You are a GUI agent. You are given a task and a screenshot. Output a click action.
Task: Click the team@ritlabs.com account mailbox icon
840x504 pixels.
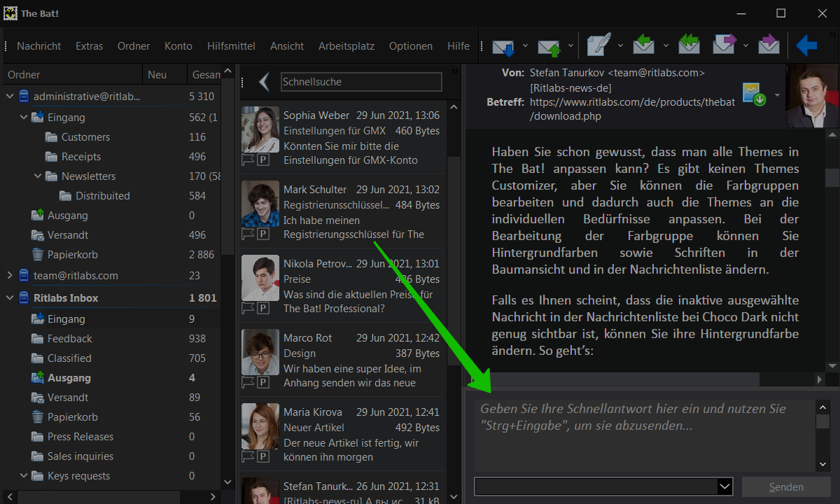[24, 275]
